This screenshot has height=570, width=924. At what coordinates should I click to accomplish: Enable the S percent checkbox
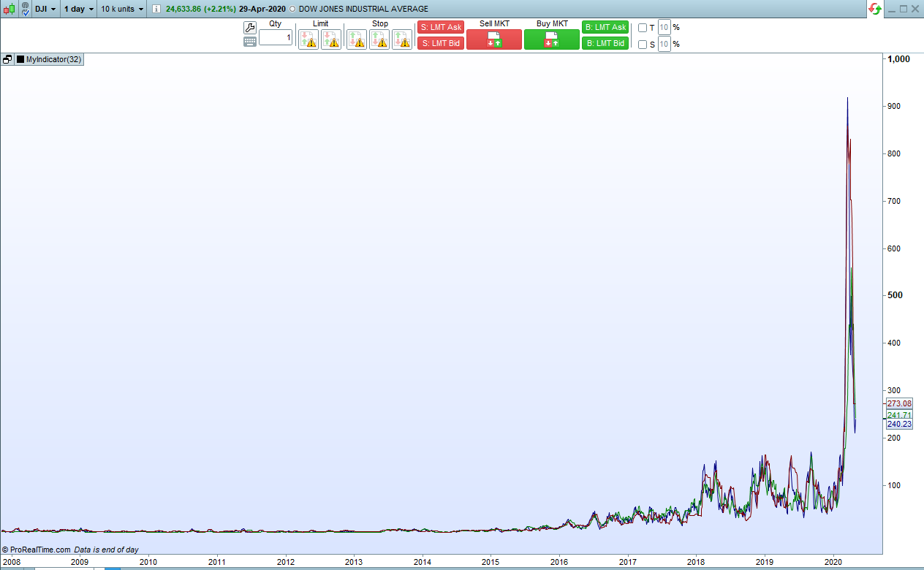pyautogui.click(x=643, y=45)
